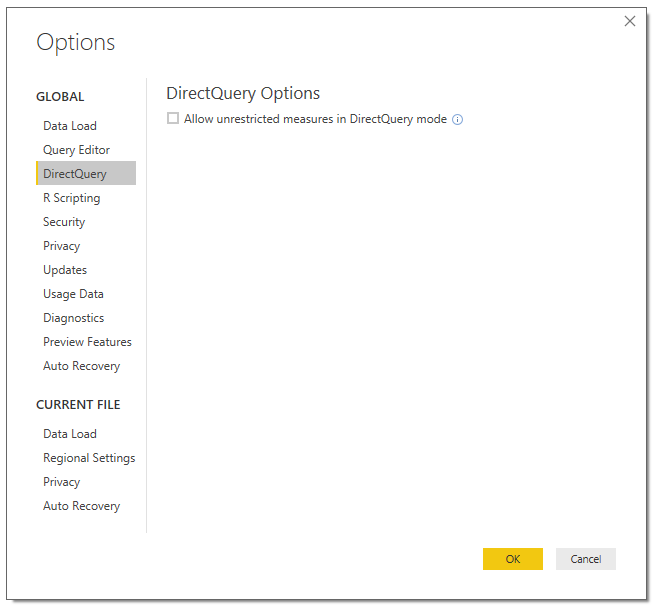
Task: Select the DirectQuery sidebar item
Action: pos(86,173)
